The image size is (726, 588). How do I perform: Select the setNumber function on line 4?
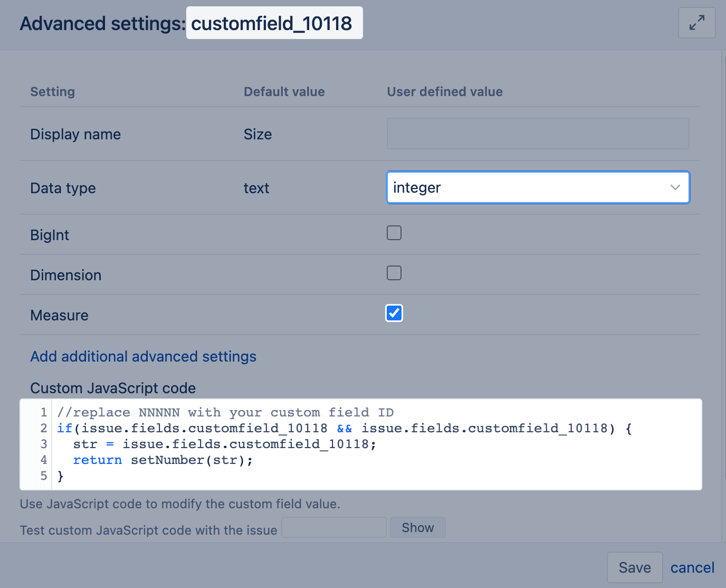[169, 460]
